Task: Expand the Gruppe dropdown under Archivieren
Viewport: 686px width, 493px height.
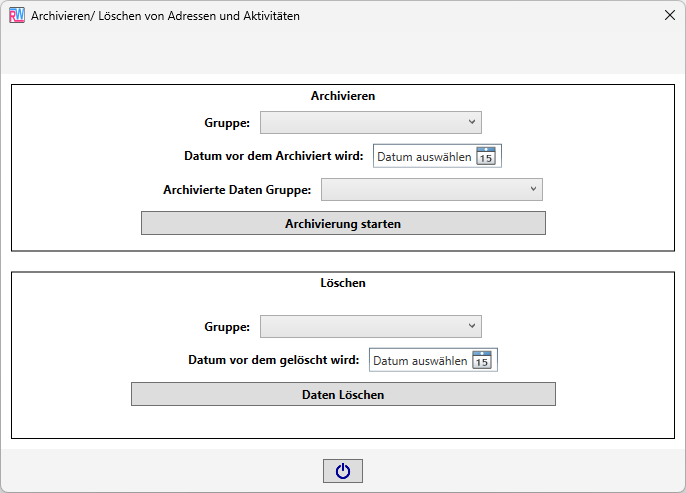Action: pos(371,122)
